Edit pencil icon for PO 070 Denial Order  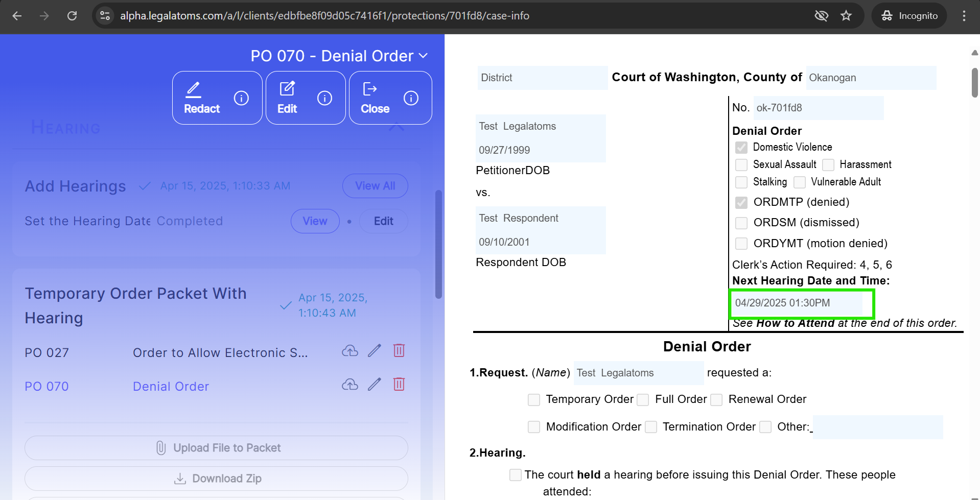click(375, 385)
